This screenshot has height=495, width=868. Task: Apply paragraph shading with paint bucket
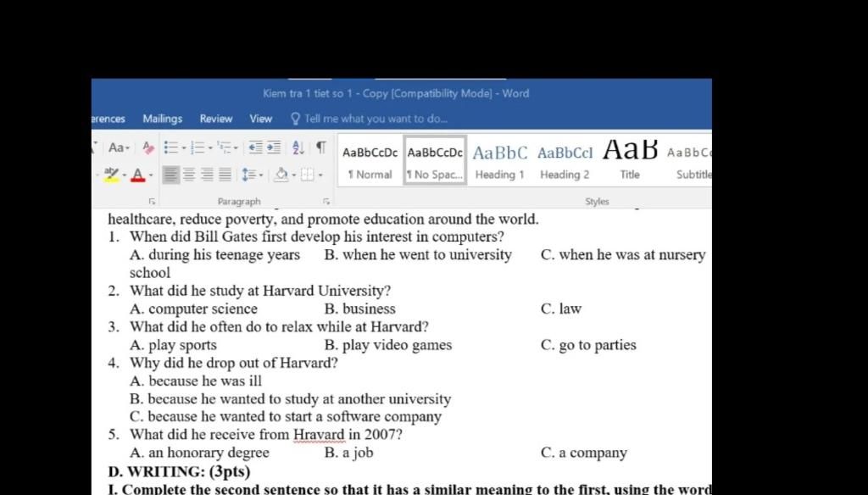click(281, 175)
